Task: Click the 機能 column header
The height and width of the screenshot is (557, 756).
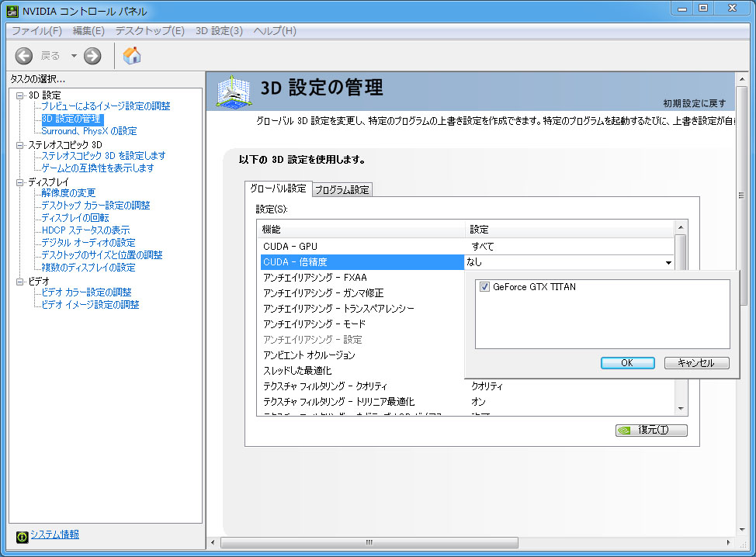Action: pos(361,230)
